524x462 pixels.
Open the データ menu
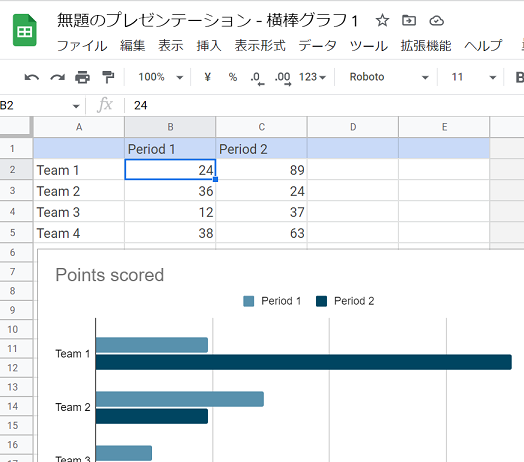point(317,46)
